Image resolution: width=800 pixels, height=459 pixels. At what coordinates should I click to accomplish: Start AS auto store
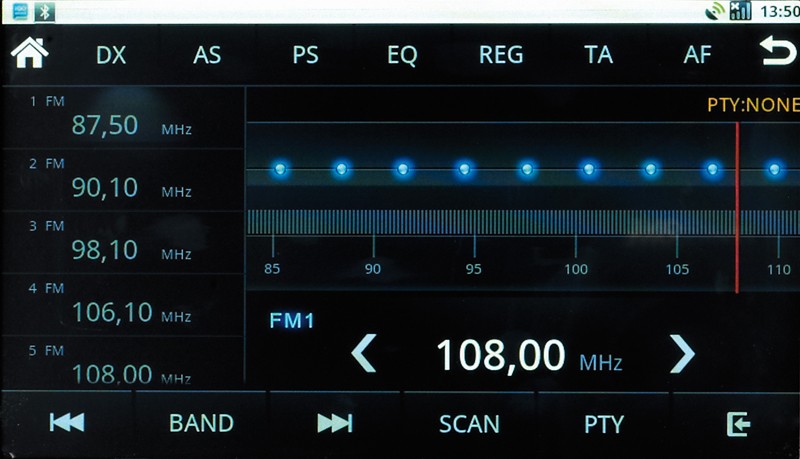click(207, 55)
